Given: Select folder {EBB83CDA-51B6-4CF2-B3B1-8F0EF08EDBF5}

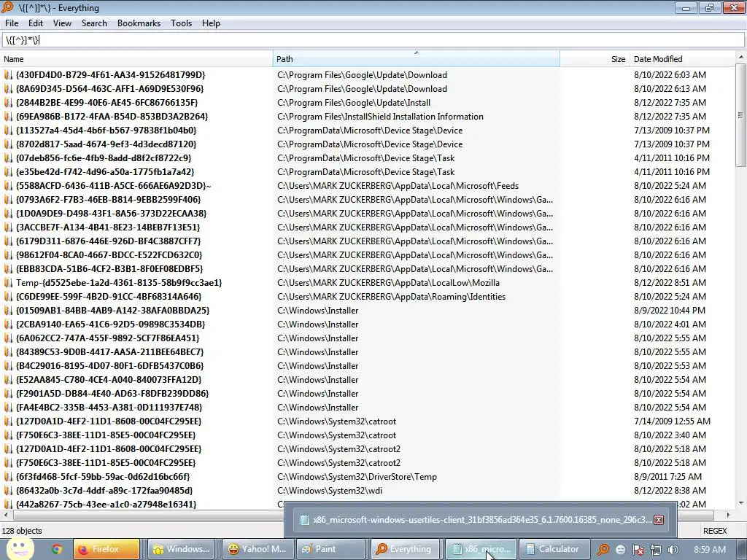Looking at the screenshot, I should 109,268.
